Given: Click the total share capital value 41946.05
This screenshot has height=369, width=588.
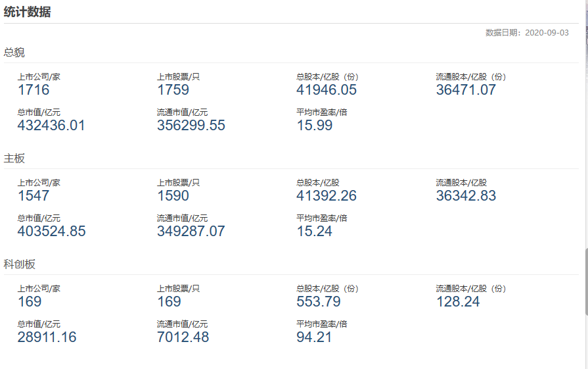Looking at the screenshot, I should (327, 90).
